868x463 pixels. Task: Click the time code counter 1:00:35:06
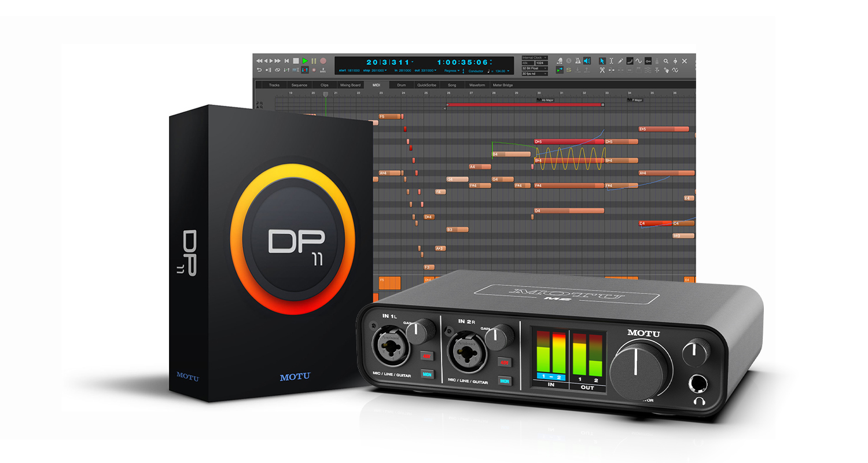tap(463, 61)
